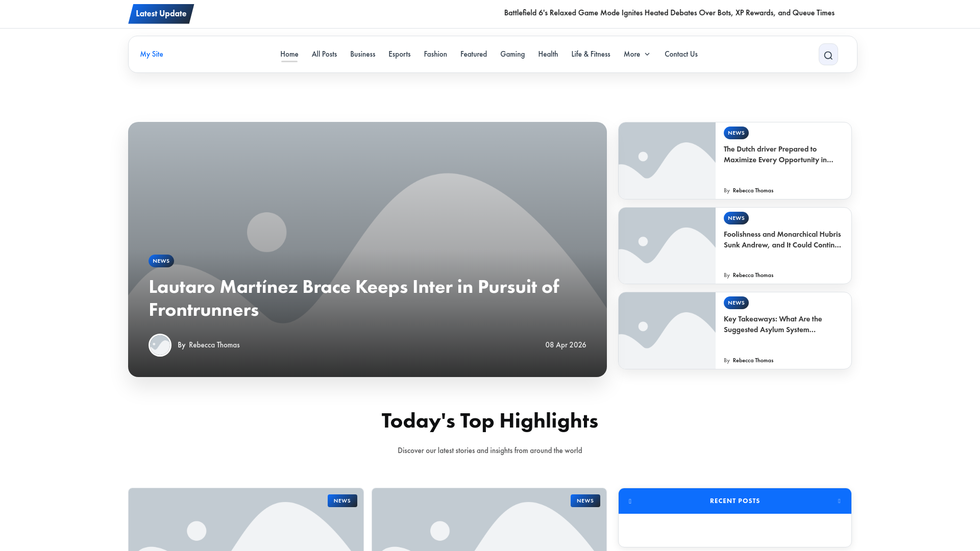Click left arrow icon in Recent Posts header

click(x=630, y=501)
